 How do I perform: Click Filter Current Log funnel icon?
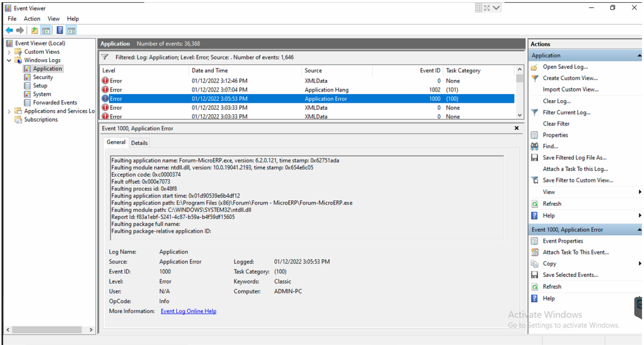click(534, 112)
